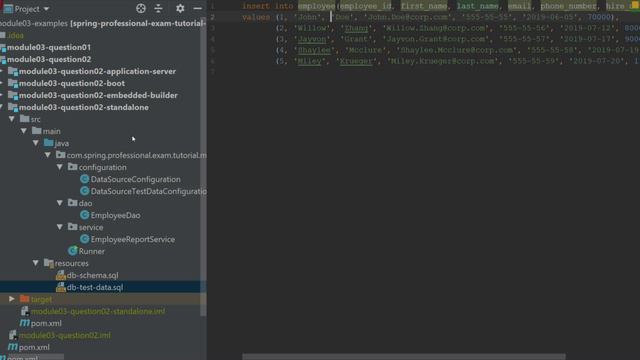The height and width of the screenshot is (360, 640).
Task: Click the collapse all icon
Action: (158, 8)
